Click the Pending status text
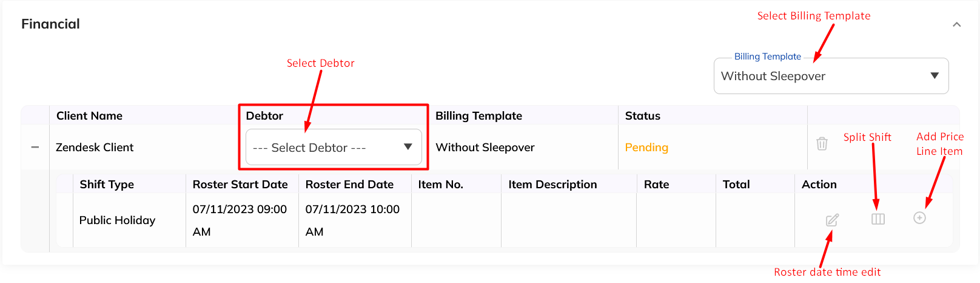The height and width of the screenshot is (283, 980). point(646,148)
